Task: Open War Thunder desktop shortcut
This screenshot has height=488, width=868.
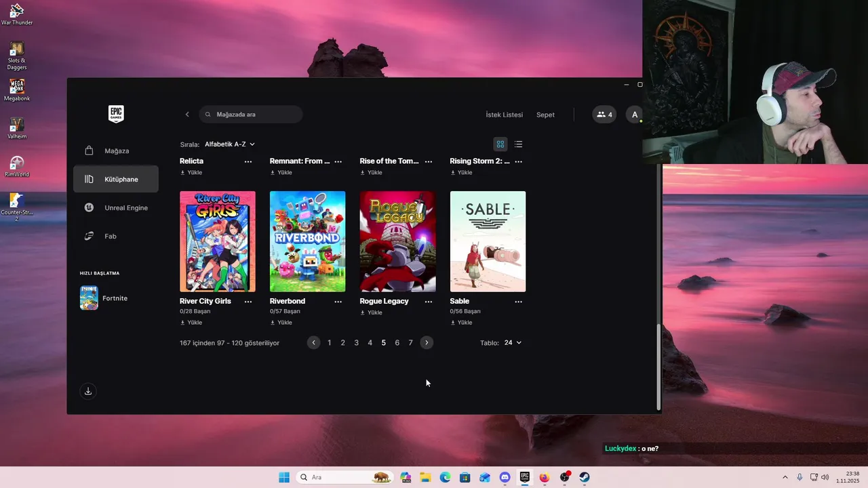Action: [17, 14]
